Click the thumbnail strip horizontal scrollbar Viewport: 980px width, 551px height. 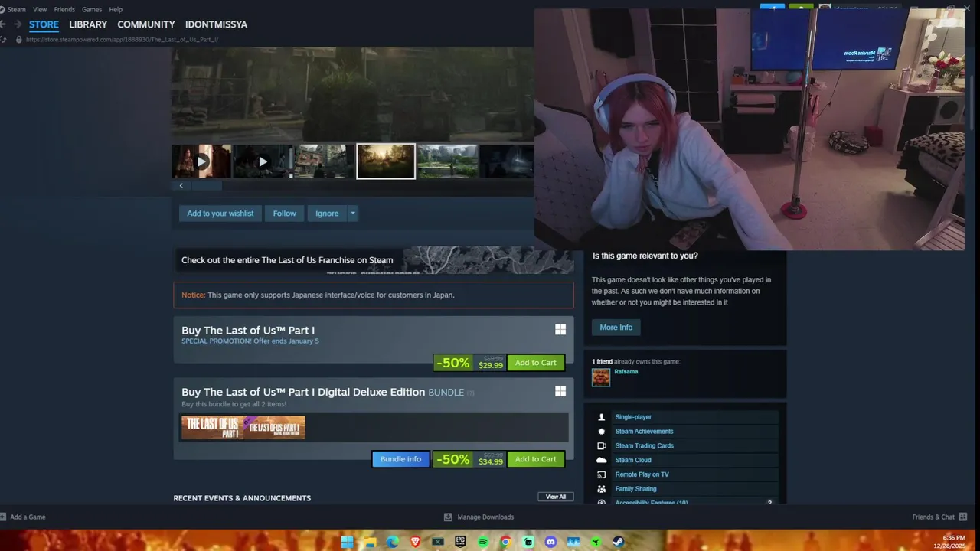(x=206, y=186)
